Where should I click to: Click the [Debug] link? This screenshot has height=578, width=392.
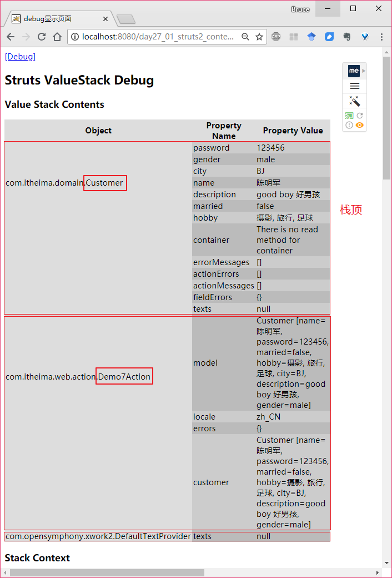click(x=20, y=56)
